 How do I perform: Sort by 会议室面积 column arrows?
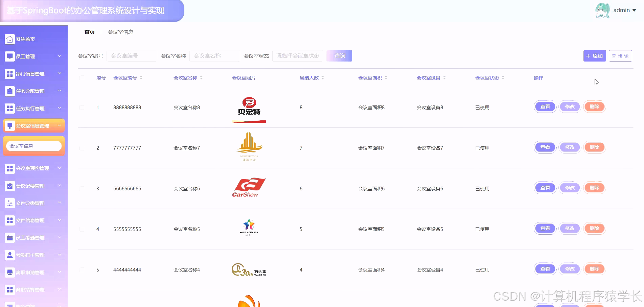[386, 78]
